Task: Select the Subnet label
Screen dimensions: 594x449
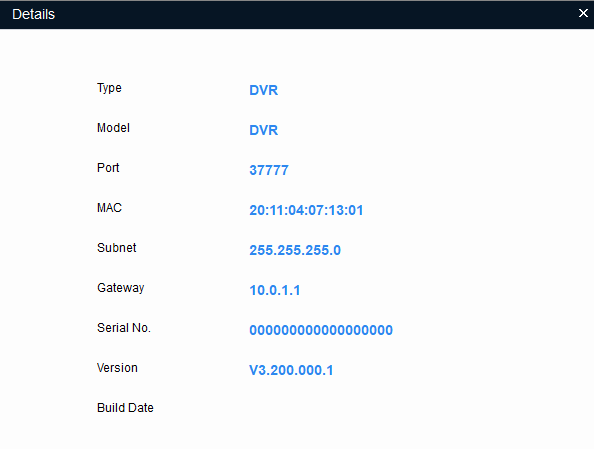Action: coord(117,248)
